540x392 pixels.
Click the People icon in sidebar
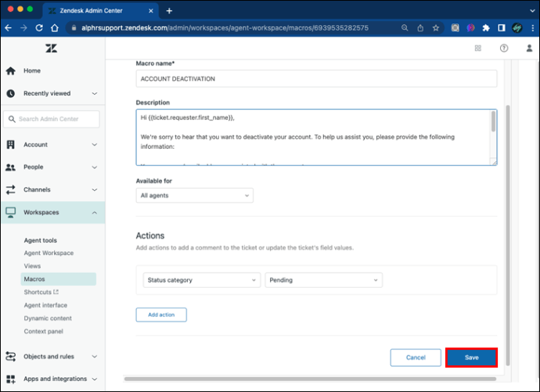click(x=11, y=167)
